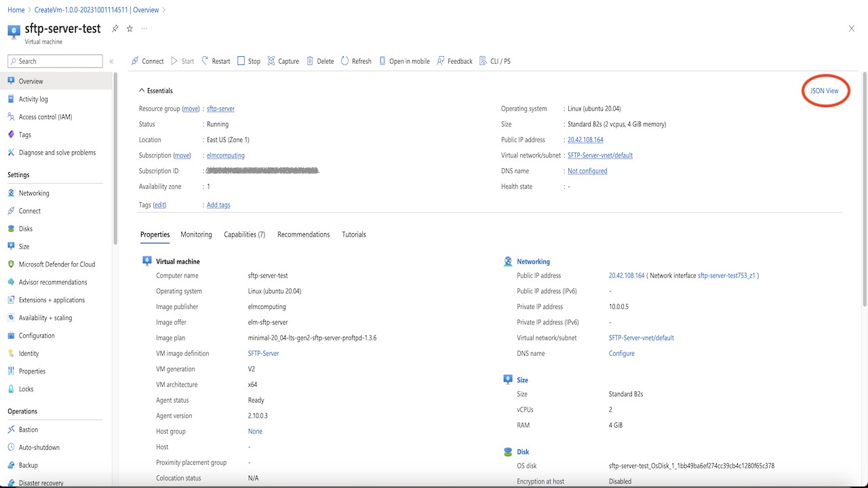Viewport: 868px width, 488px height.
Task: Open the Feedback command
Action: [454, 61]
